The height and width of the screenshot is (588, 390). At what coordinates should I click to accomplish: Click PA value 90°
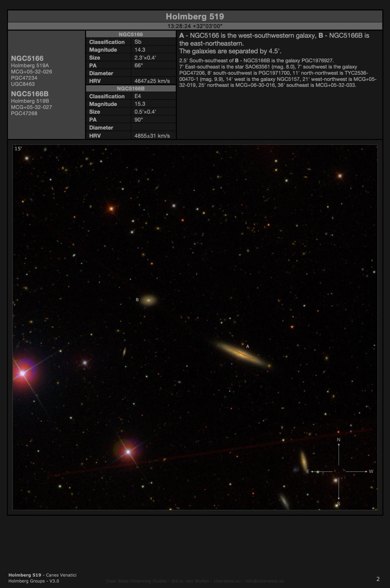click(139, 120)
